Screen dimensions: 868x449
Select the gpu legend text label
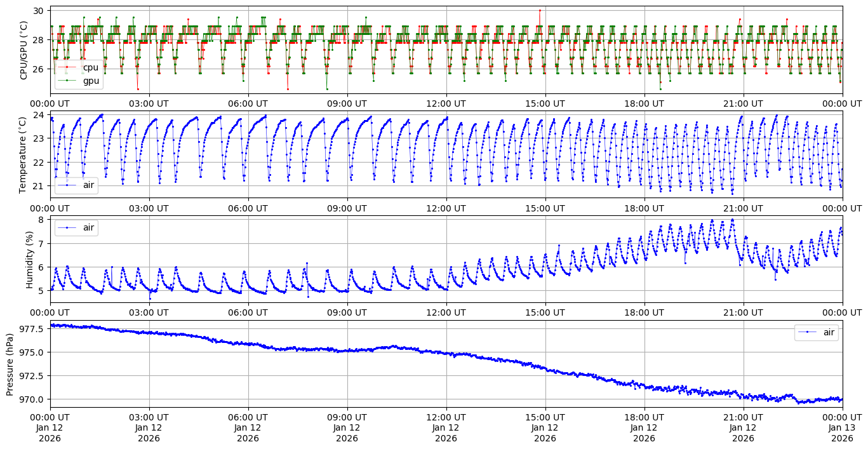[91, 81]
